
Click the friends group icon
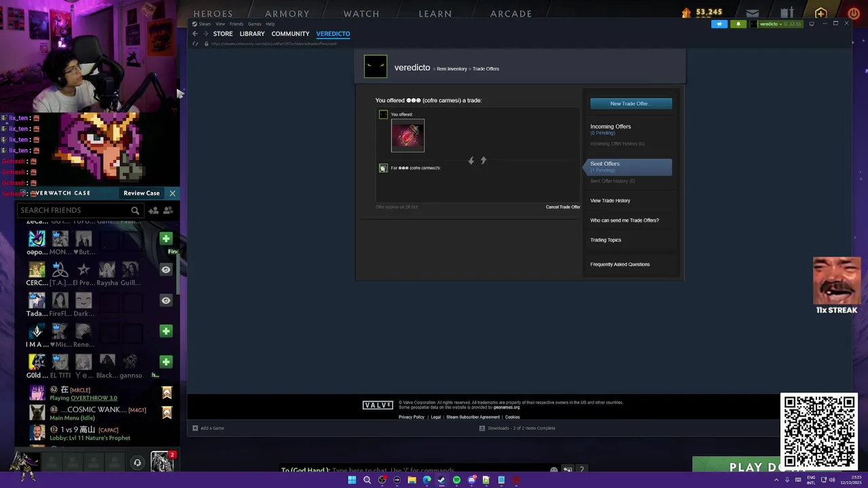167,211
